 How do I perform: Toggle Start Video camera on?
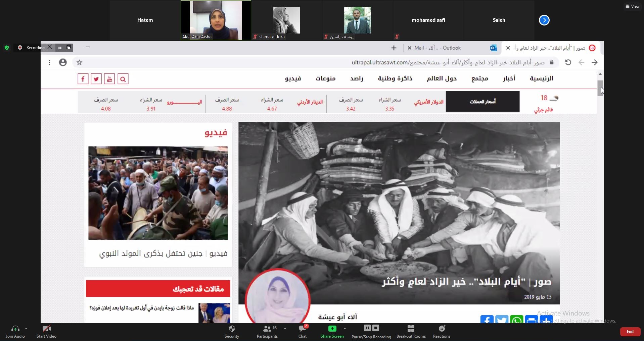(46, 331)
